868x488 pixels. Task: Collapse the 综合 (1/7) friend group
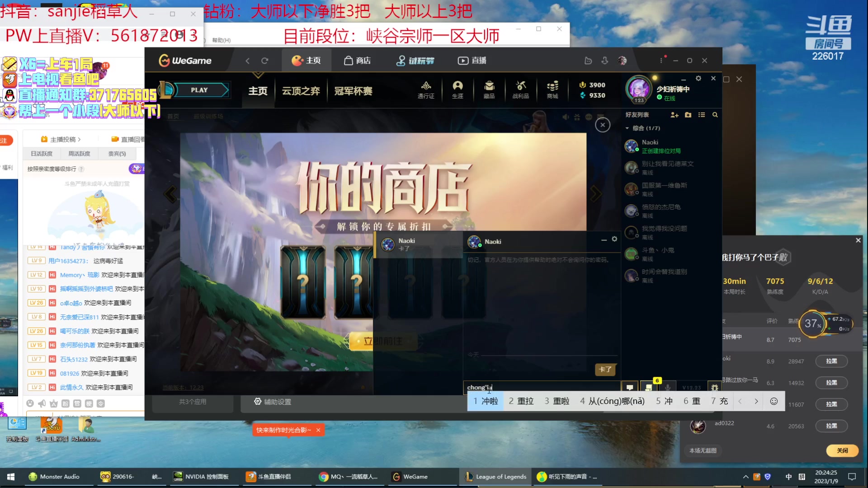pyautogui.click(x=627, y=128)
